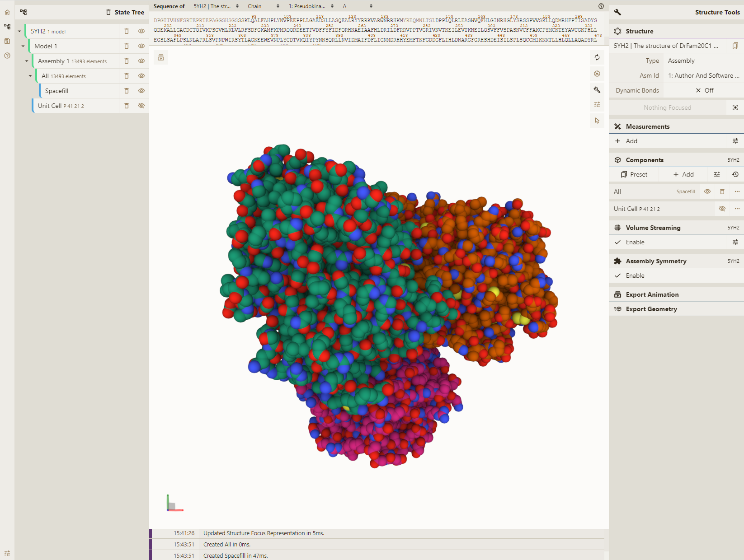
Task: Open the chain A selector dropdown
Action: (357, 6)
